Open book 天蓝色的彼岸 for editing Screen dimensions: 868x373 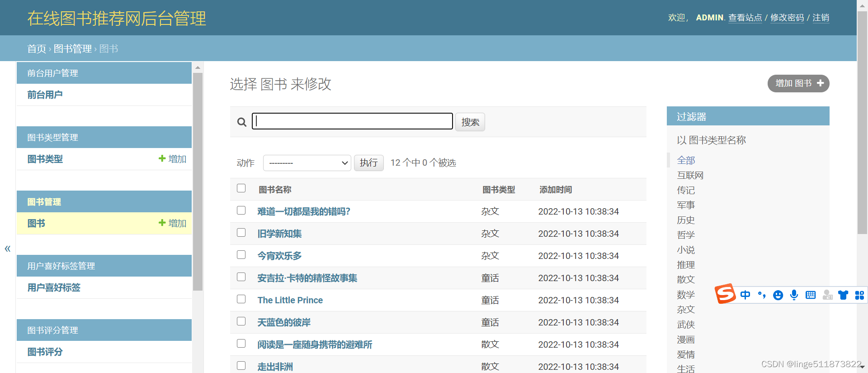(x=284, y=322)
